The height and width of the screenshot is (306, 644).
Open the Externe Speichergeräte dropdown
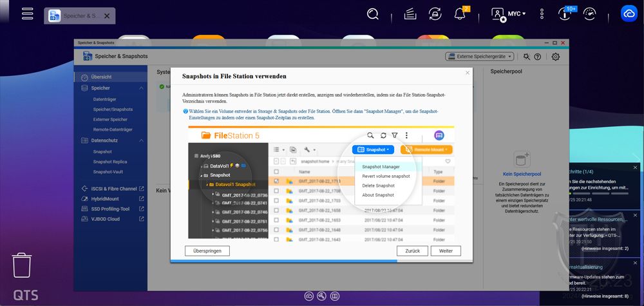(x=479, y=57)
